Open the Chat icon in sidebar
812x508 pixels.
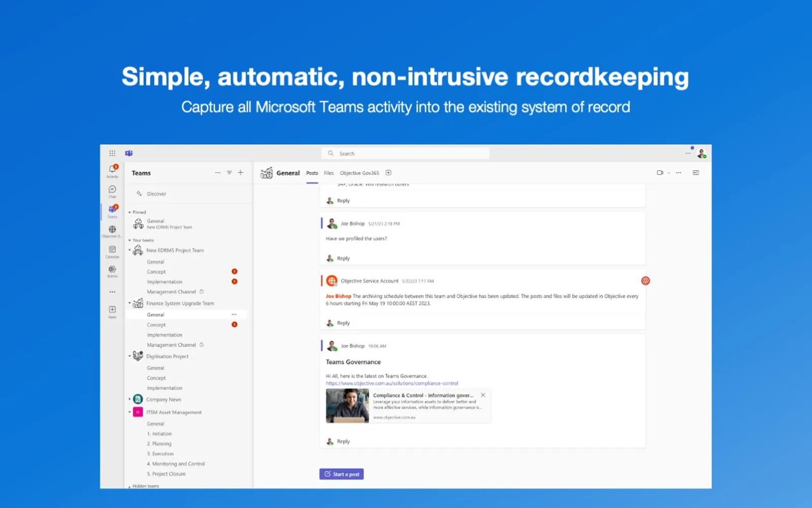click(112, 191)
